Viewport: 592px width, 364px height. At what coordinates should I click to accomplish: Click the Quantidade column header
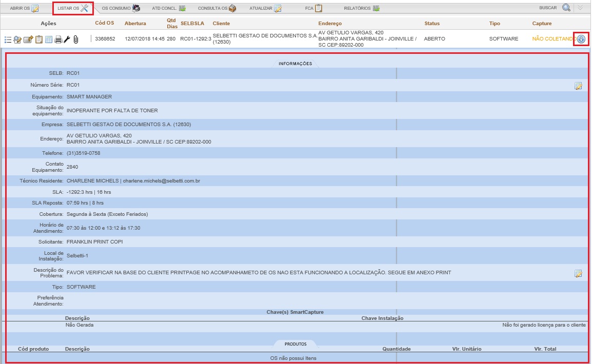click(x=397, y=349)
